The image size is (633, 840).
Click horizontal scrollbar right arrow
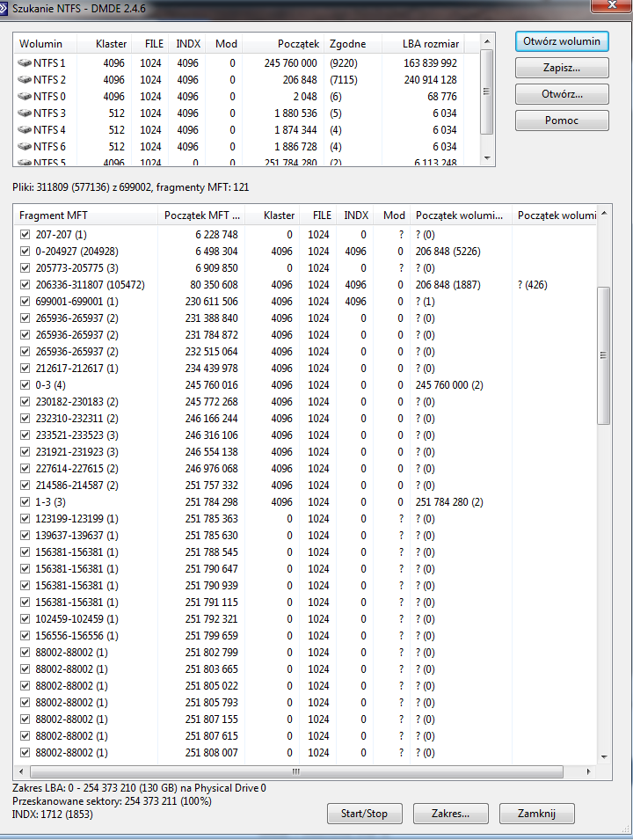click(588, 772)
